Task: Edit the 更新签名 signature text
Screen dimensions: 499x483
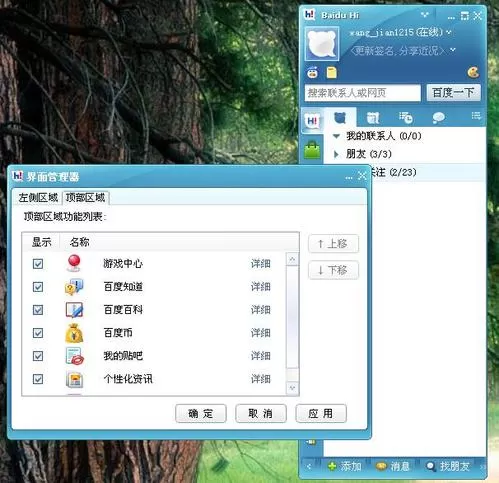Action: tap(397, 50)
